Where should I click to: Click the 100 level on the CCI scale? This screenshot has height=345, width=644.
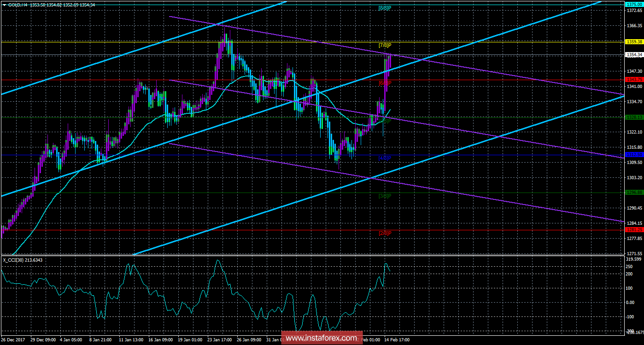coord(630,288)
